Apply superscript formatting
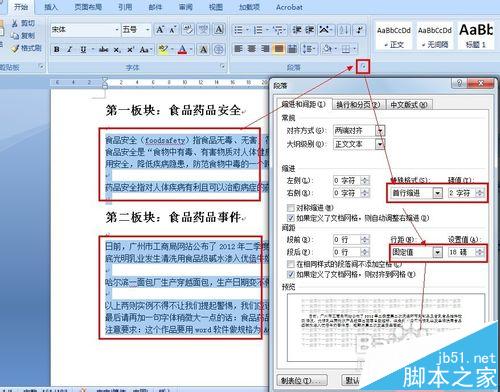 pyautogui.click(x=130, y=49)
